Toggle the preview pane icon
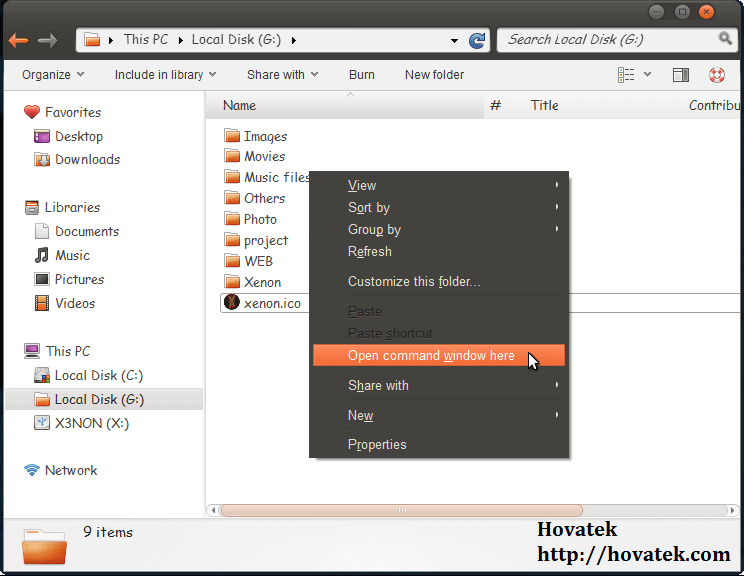This screenshot has height=576, width=744. [x=680, y=75]
